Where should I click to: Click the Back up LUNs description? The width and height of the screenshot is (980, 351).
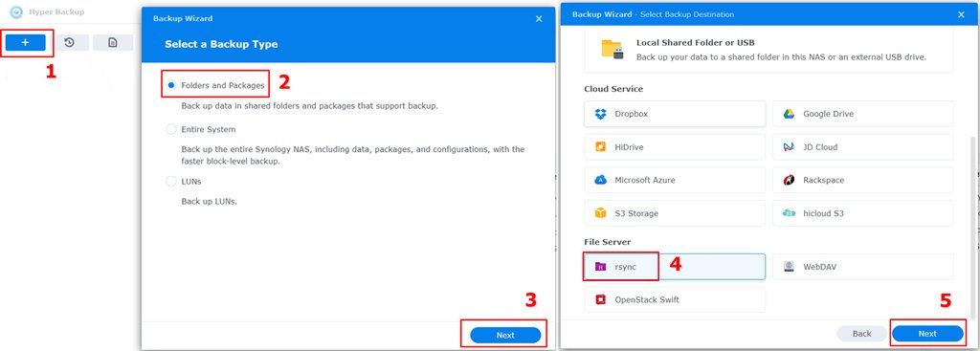pos(210,202)
